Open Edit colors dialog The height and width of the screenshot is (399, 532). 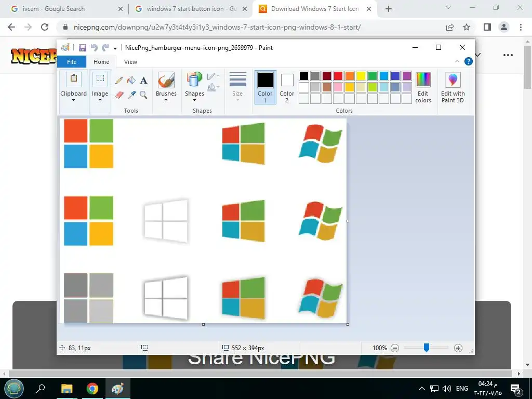point(423,87)
